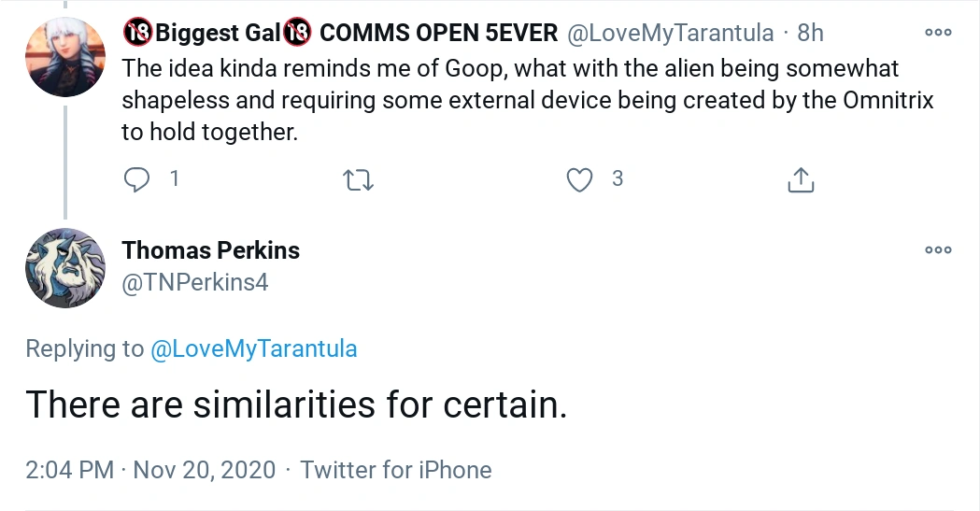Image resolution: width=980 pixels, height=511 pixels.
Task: Open the tweet text mentioning Goop
Action: point(523,100)
